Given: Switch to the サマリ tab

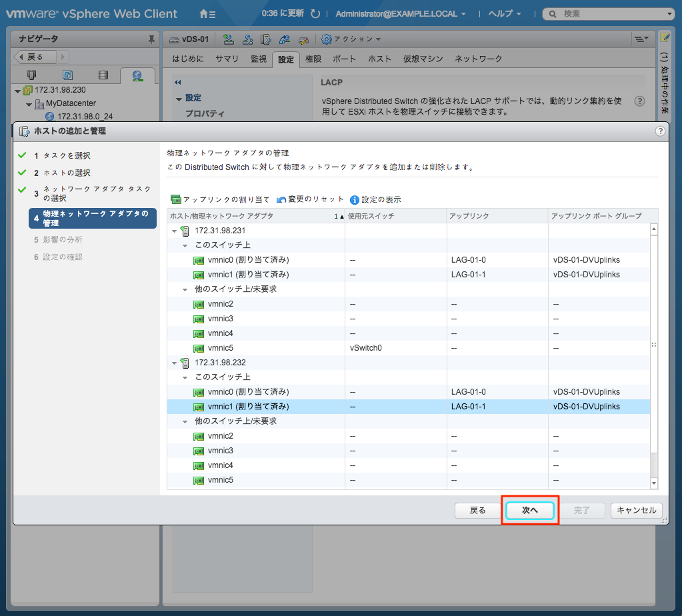Looking at the screenshot, I should pos(227,59).
